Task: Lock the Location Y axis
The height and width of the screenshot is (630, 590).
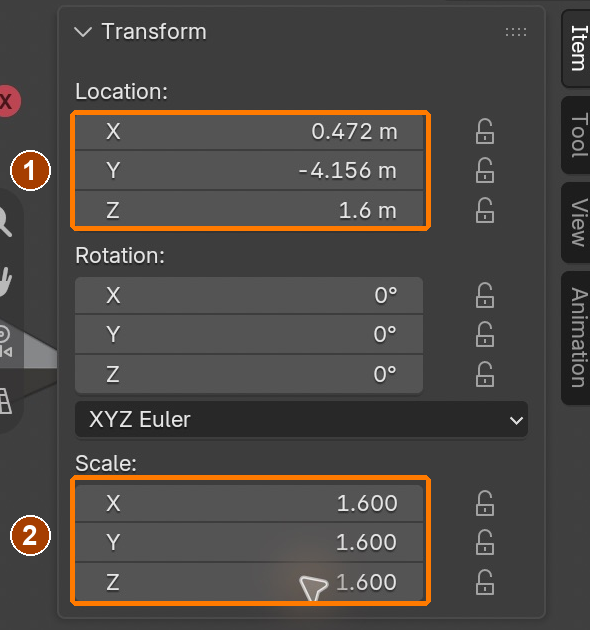Action: (x=485, y=171)
